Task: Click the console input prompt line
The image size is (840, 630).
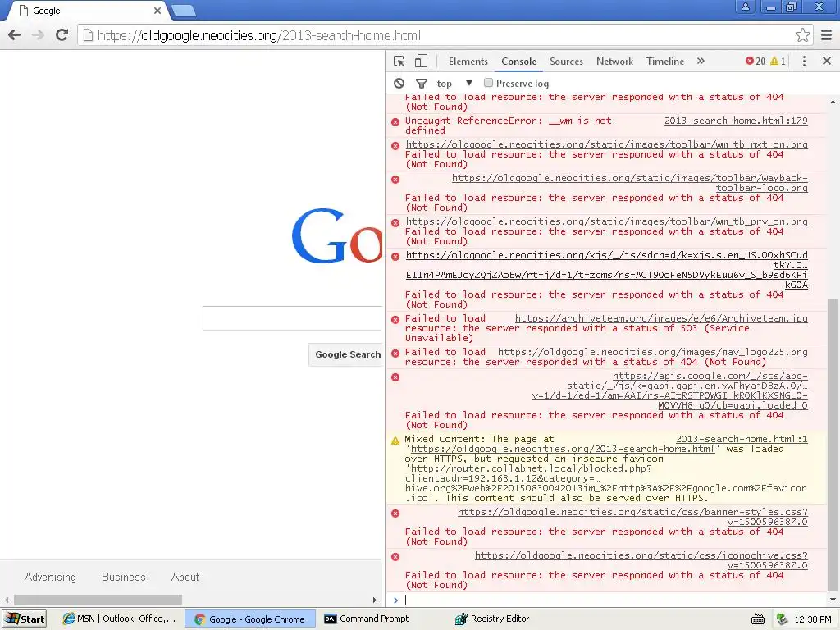Action: point(610,600)
